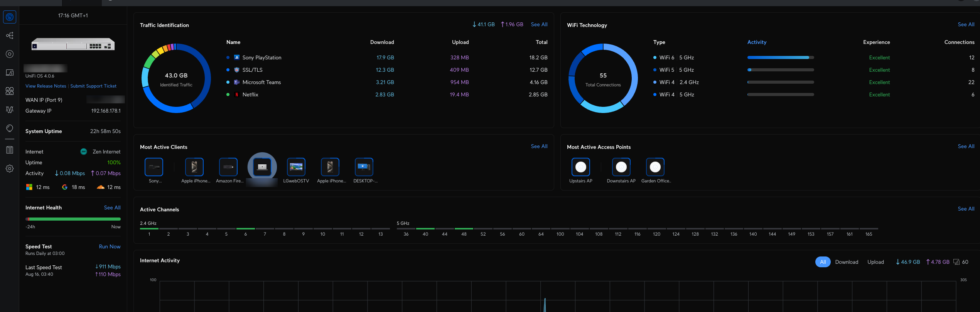The height and width of the screenshot is (312, 980).
Task: Click the Dashboard icon atop the sidebar
Action: 10,17
